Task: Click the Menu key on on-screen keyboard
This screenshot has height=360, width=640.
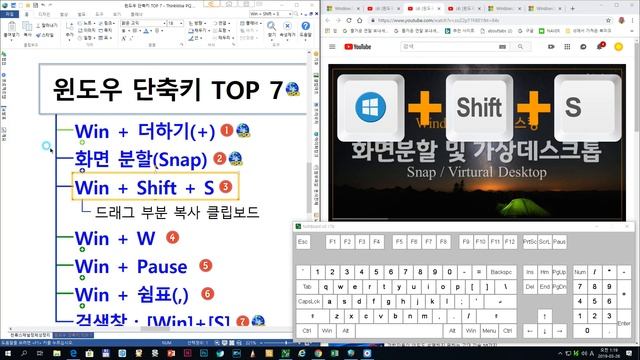Action: click(489, 331)
